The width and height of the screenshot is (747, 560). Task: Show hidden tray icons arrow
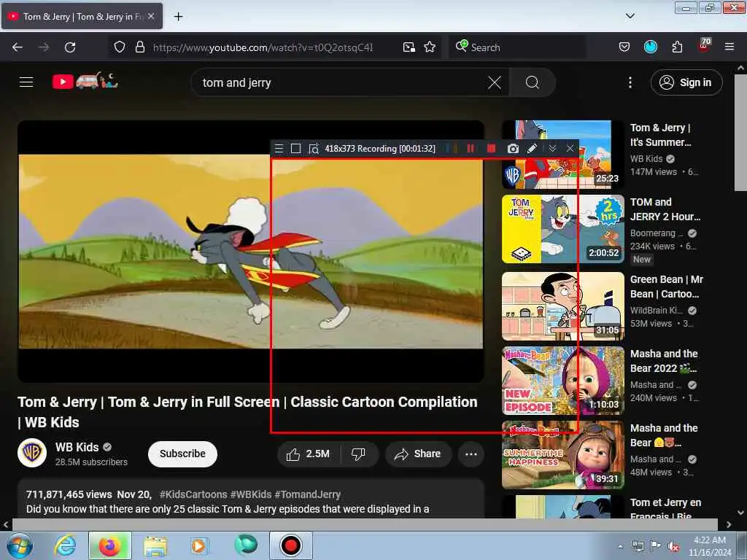click(x=620, y=546)
